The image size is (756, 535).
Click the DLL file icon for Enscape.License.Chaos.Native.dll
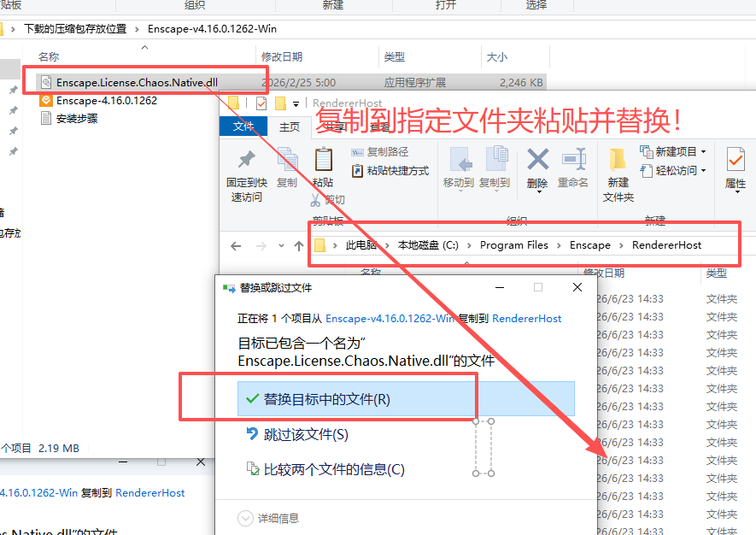click(46, 83)
